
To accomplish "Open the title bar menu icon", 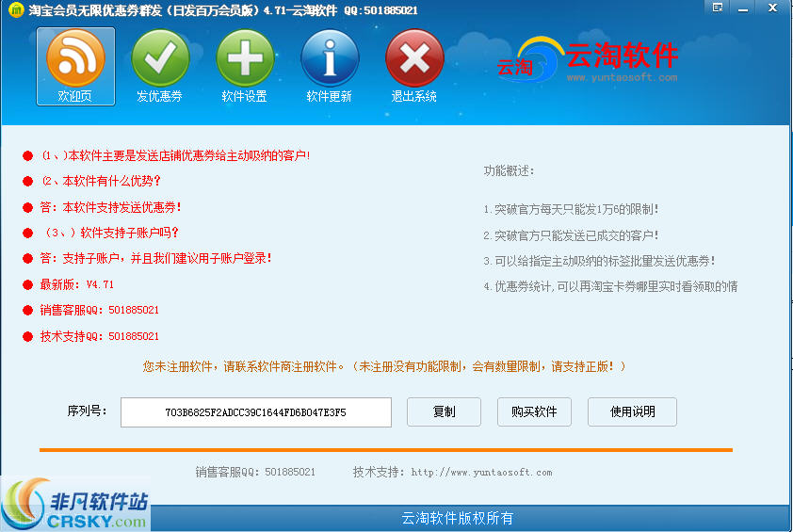I will (x=717, y=8).
